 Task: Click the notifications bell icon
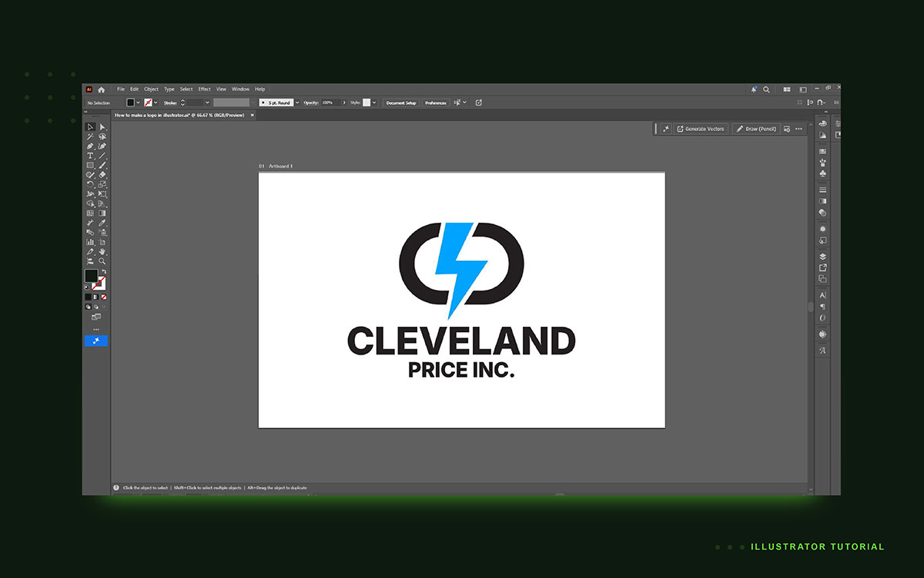[x=755, y=89]
